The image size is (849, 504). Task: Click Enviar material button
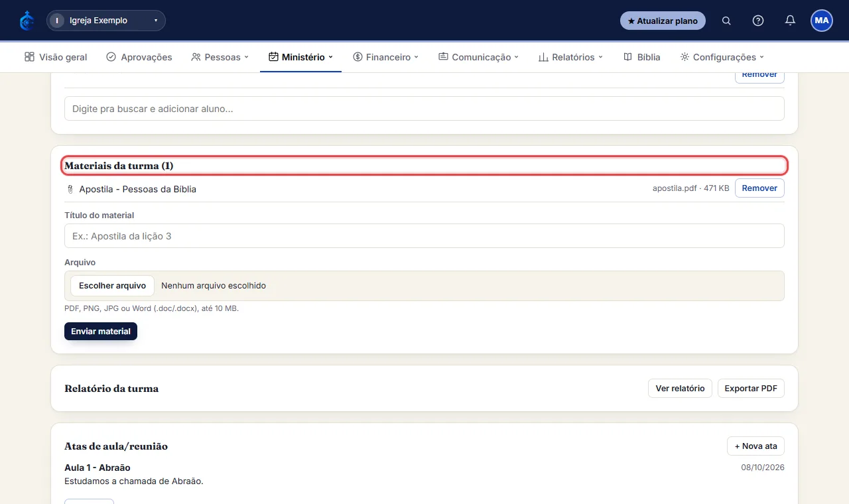pyautogui.click(x=101, y=331)
